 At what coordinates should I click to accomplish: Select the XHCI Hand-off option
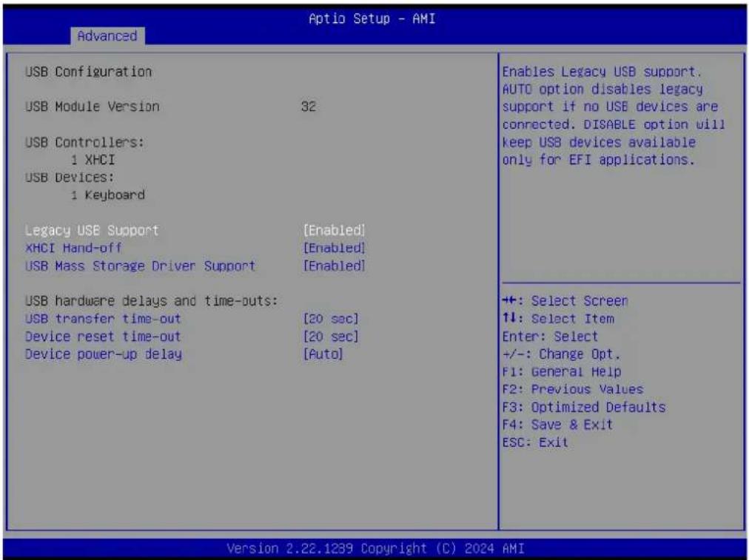[73, 248]
